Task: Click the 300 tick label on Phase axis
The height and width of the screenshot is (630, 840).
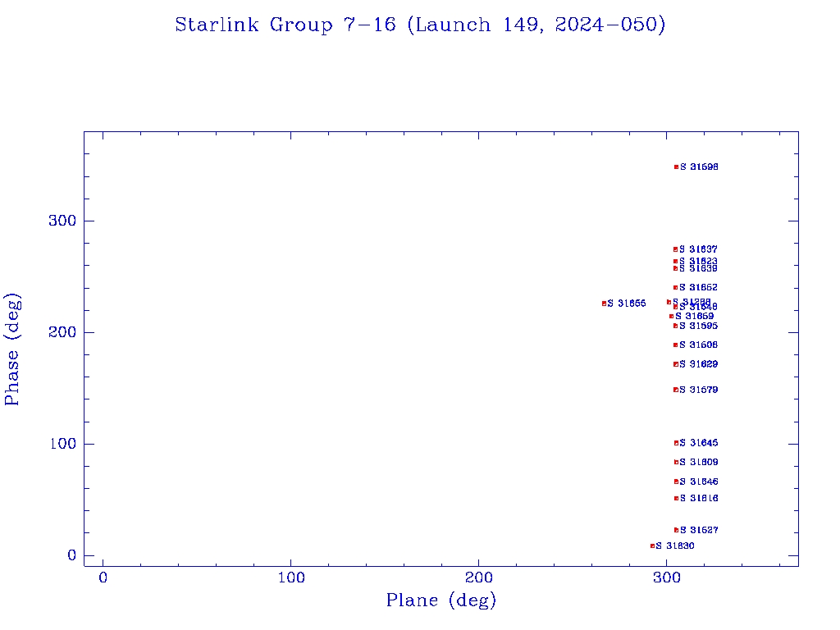Action: [x=62, y=221]
